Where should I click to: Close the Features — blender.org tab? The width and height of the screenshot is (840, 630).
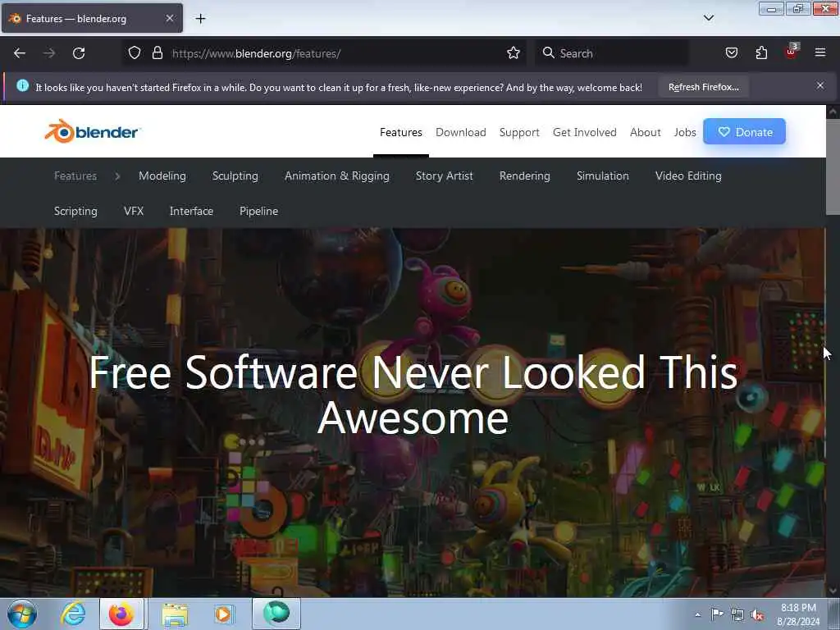point(169,18)
